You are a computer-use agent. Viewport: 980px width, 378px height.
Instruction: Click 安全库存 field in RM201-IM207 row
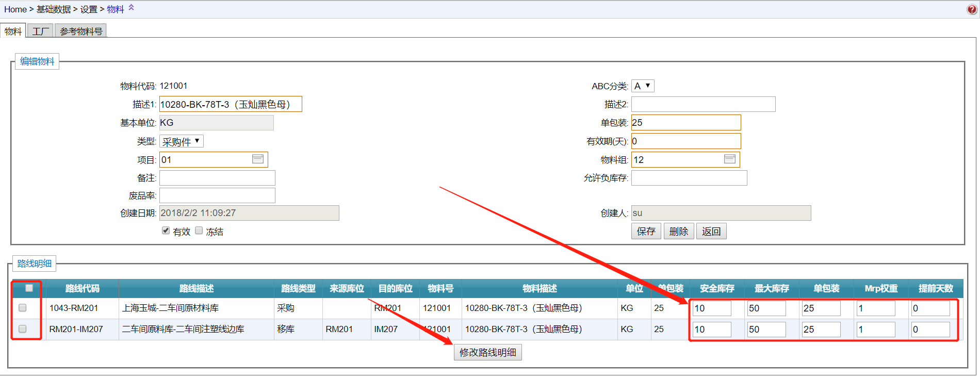point(712,330)
